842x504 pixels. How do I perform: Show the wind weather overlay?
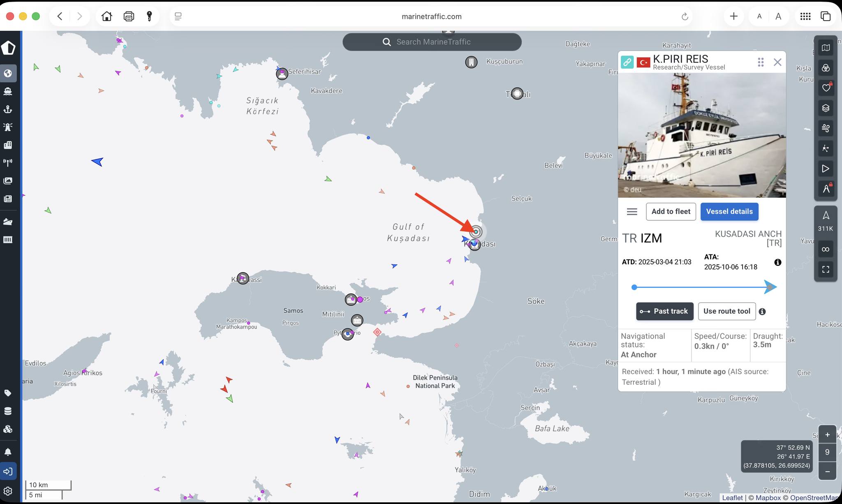(x=826, y=128)
